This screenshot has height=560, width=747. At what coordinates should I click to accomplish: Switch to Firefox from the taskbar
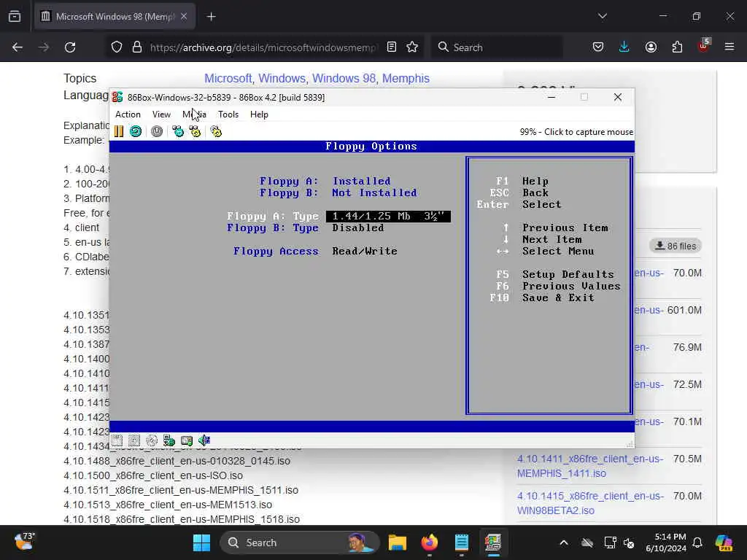(429, 542)
